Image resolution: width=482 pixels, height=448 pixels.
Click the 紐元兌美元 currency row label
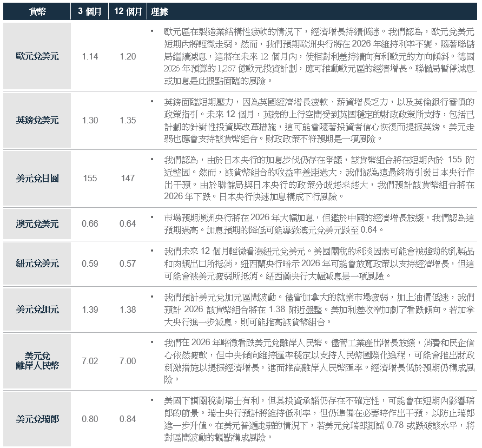[x=37, y=263]
